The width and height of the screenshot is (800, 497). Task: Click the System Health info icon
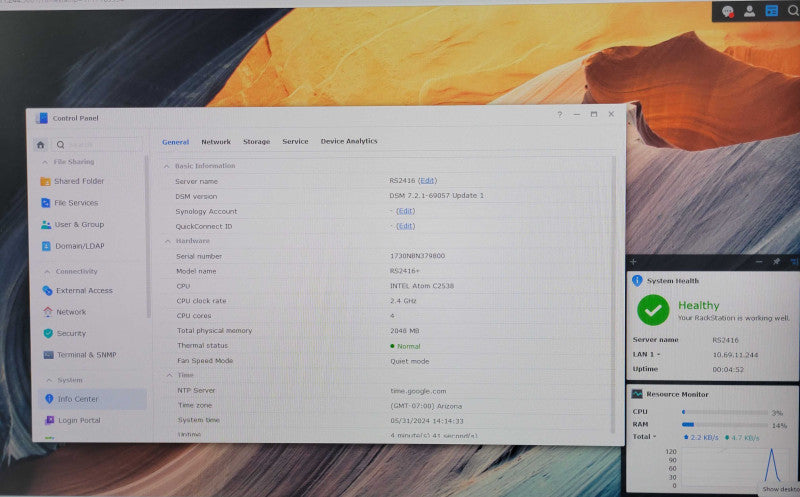click(x=637, y=281)
